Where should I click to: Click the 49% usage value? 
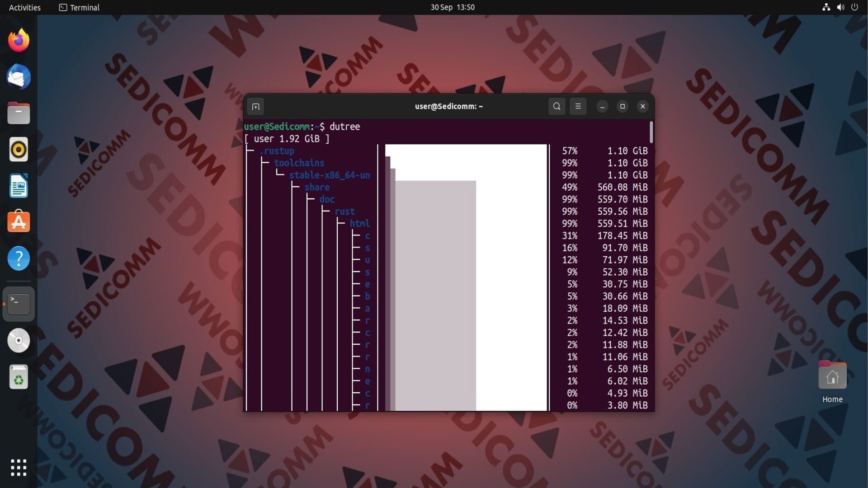click(570, 187)
